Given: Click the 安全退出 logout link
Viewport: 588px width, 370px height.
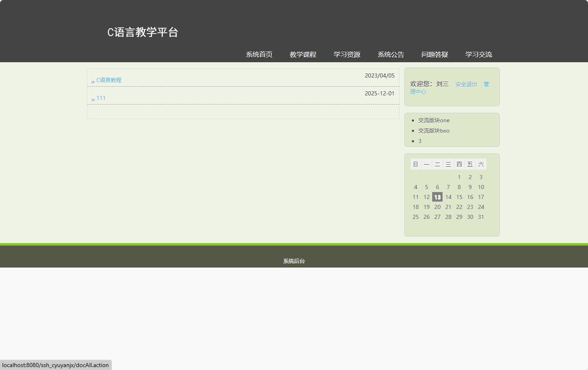Looking at the screenshot, I should [x=466, y=84].
